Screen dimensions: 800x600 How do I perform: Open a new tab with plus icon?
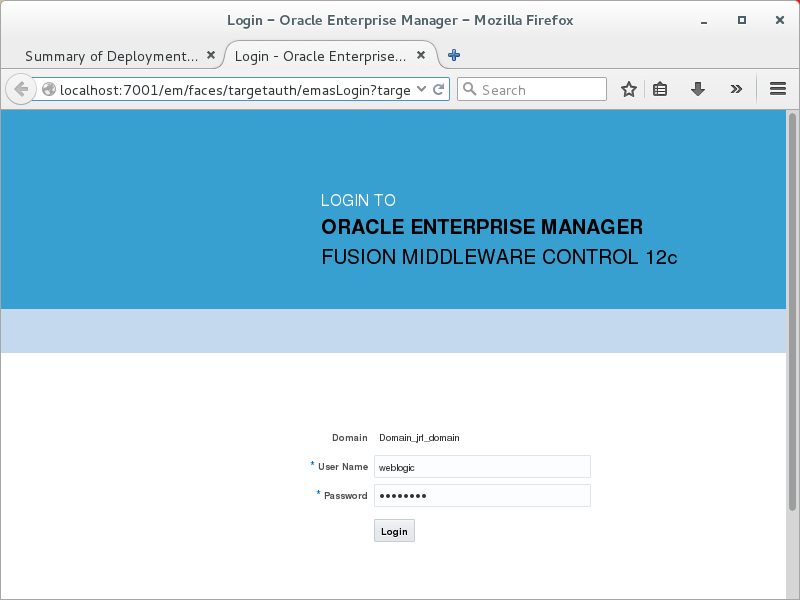tap(454, 56)
